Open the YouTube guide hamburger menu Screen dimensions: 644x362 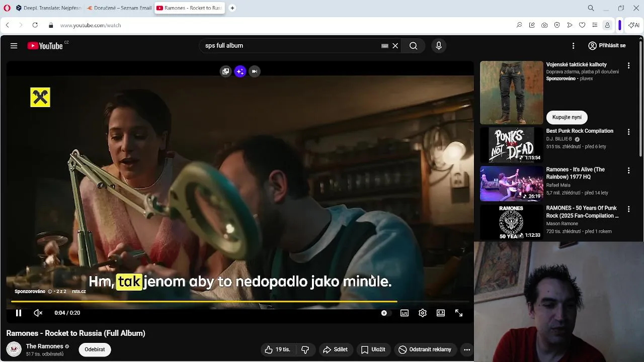[x=14, y=46]
